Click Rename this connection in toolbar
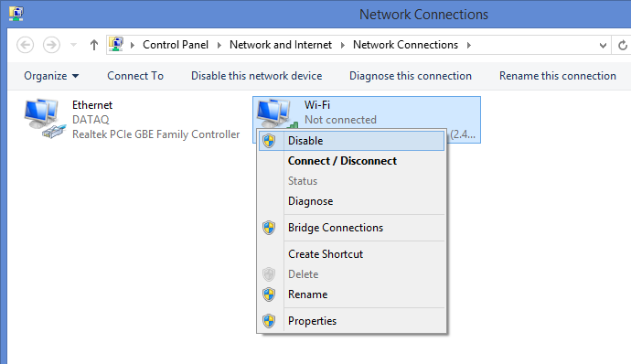 pyautogui.click(x=557, y=76)
